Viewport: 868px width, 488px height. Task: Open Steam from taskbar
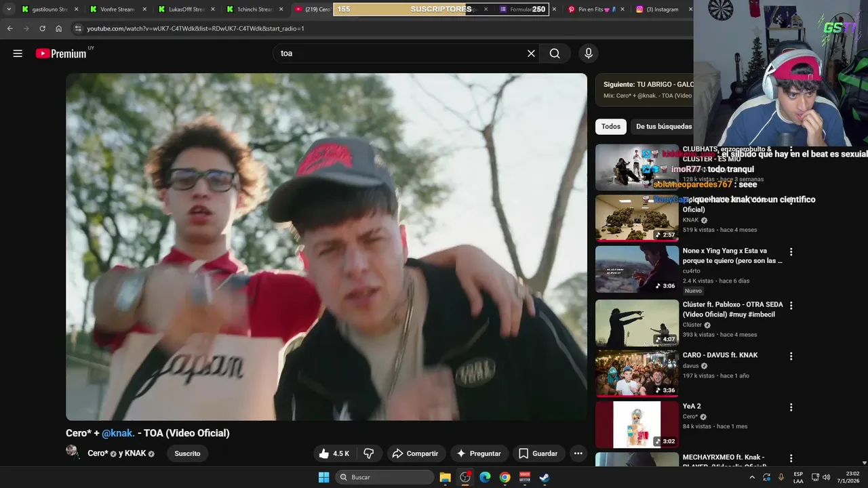click(x=545, y=477)
